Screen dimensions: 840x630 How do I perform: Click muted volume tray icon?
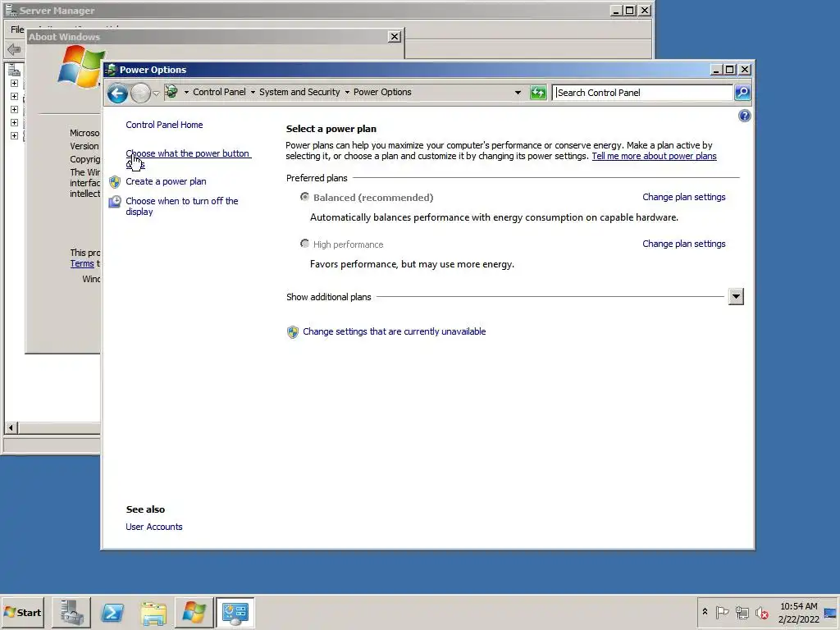tap(762, 612)
